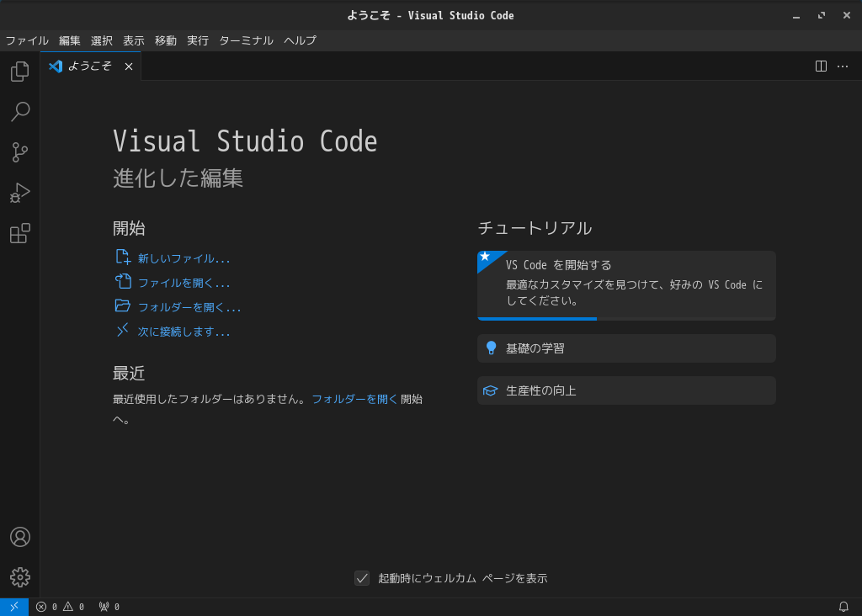The width and height of the screenshot is (862, 616).
Task: Click the 新しいファイル... link
Action: [x=184, y=258]
